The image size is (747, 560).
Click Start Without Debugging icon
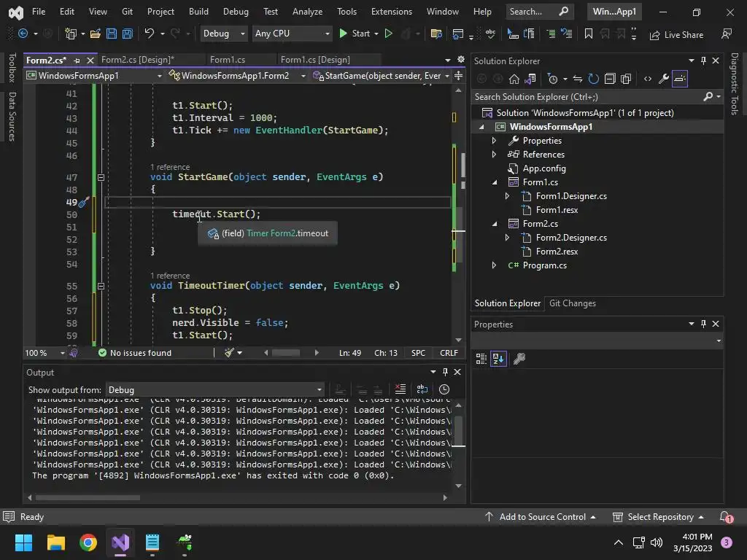point(388,34)
